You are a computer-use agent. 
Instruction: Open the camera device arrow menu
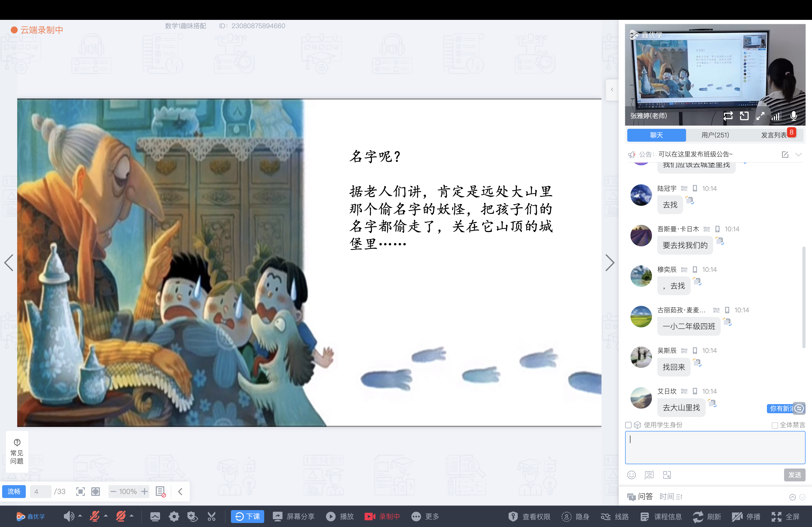(x=132, y=516)
